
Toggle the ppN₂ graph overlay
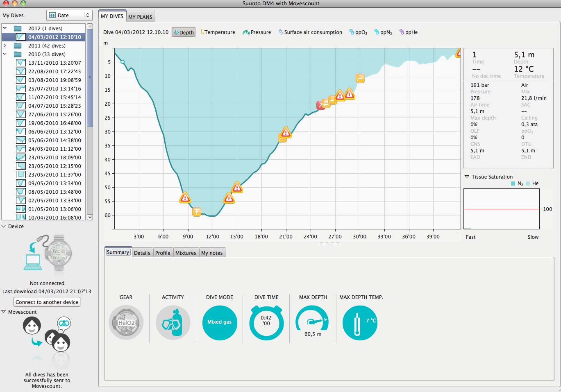click(383, 32)
